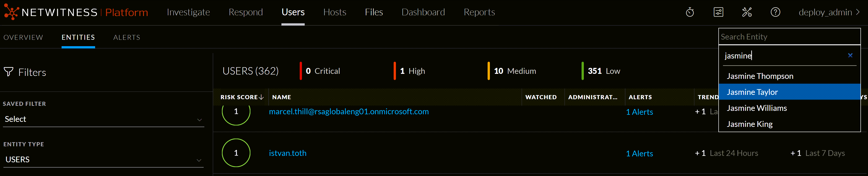Click the jasmine search entity input field
868x176 pixels.
tap(782, 56)
